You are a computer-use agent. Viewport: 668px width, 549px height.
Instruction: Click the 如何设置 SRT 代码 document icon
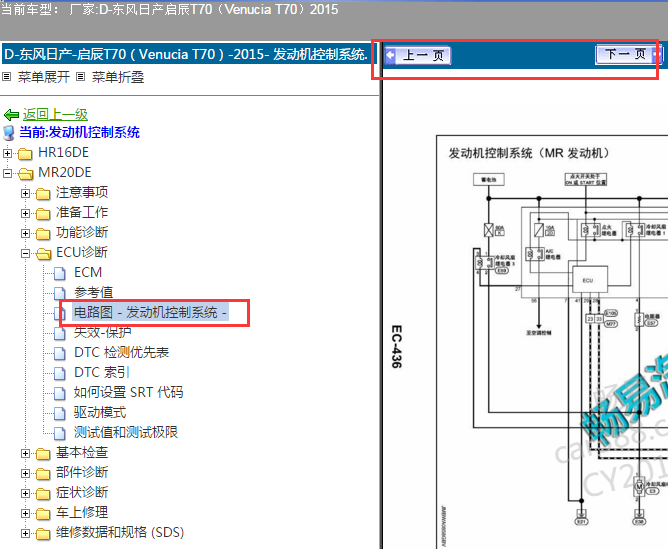click(60, 393)
